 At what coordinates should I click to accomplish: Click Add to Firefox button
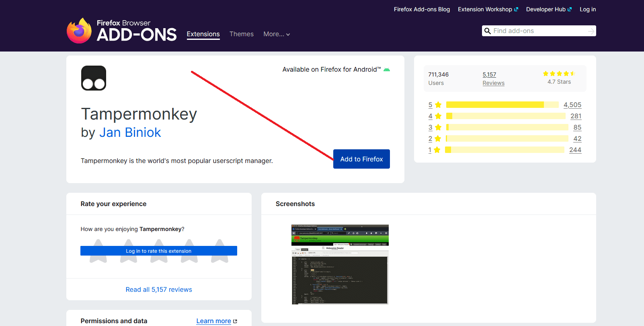(x=361, y=159)
